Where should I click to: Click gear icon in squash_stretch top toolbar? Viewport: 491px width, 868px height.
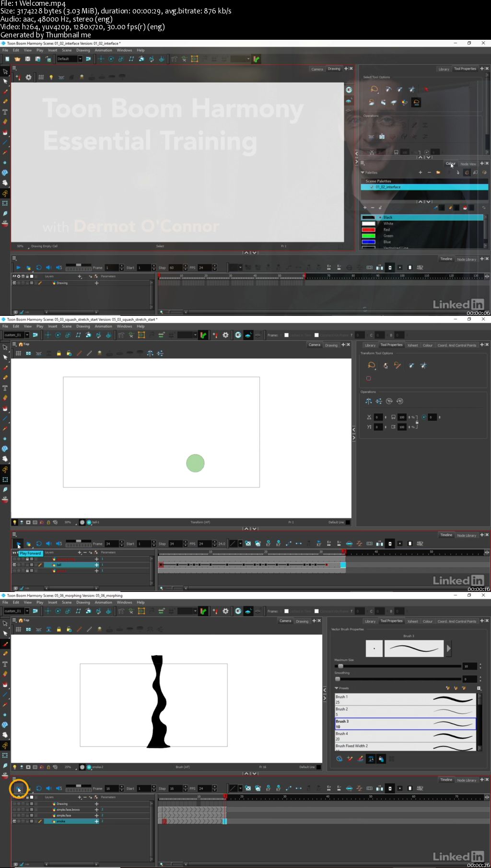pyautogui.click(x=225, y=335)
